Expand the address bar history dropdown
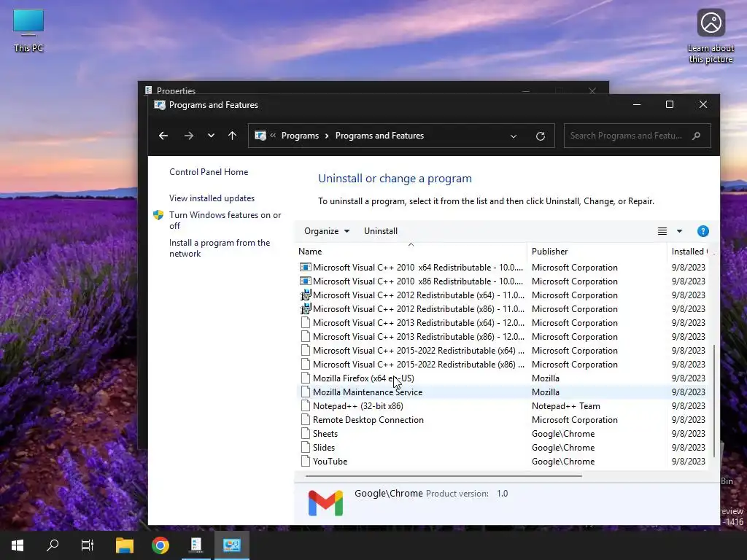This screenshot has height=560, width=747. pyautogui.click(x=513, y=136)
